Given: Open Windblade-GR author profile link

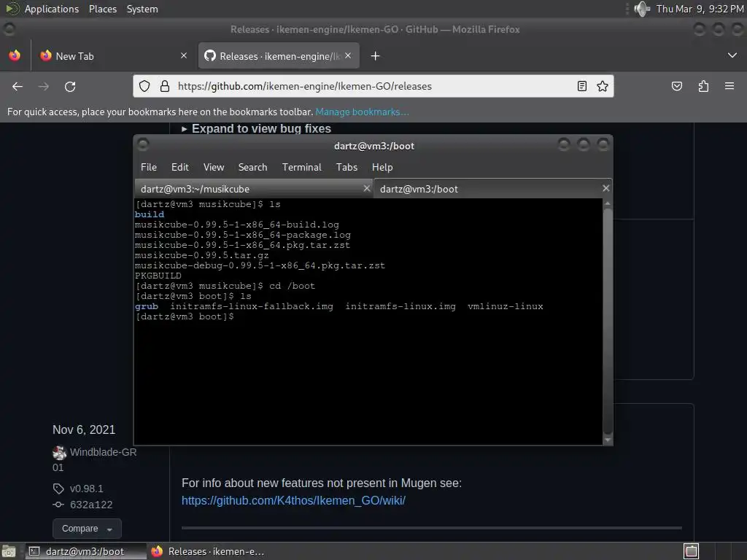Looking at the screenshot, I should click(104, 452).
